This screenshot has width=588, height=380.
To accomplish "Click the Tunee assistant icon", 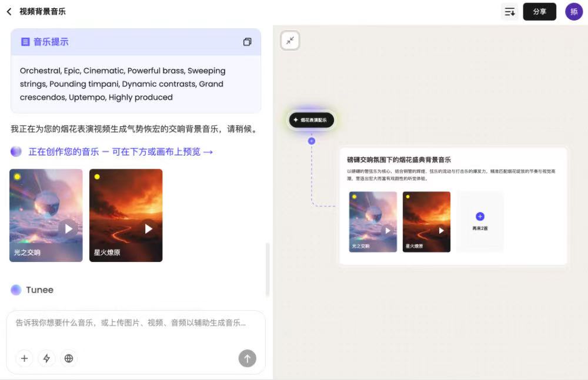I will (x=16, y=290).
